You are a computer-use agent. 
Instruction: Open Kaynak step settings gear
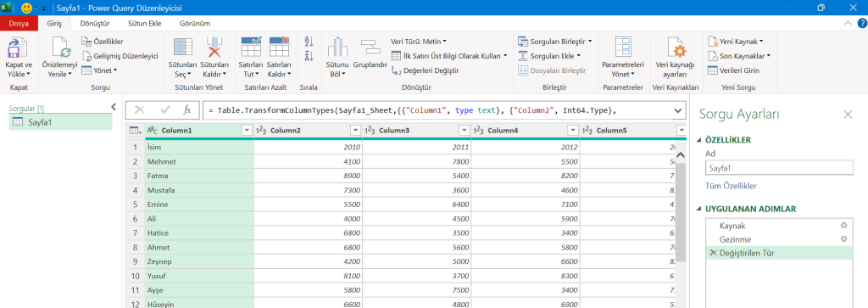tap(844, 226)
